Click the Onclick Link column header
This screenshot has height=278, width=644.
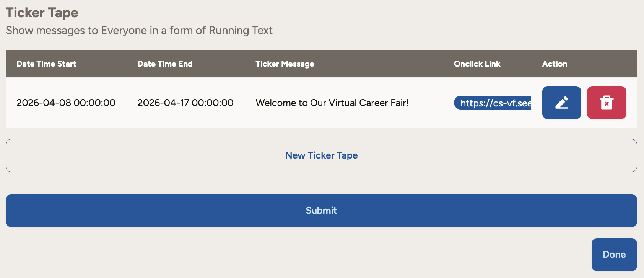(x=477, y=64)
